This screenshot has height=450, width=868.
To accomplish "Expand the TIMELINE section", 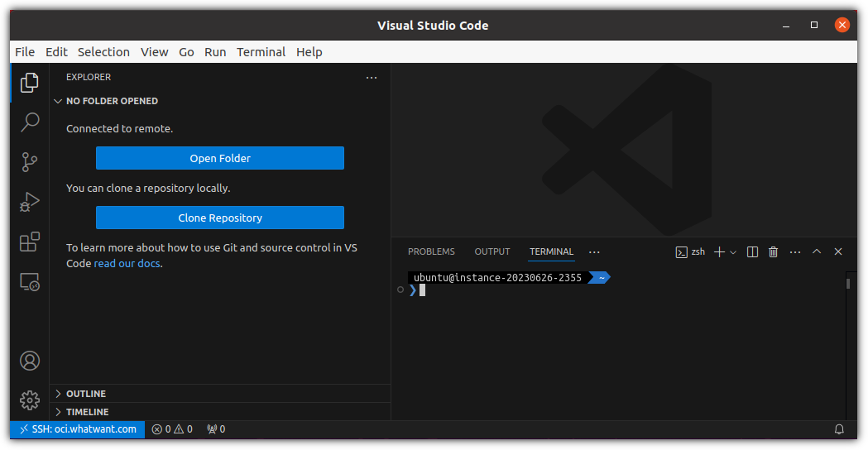I will 220,412.
